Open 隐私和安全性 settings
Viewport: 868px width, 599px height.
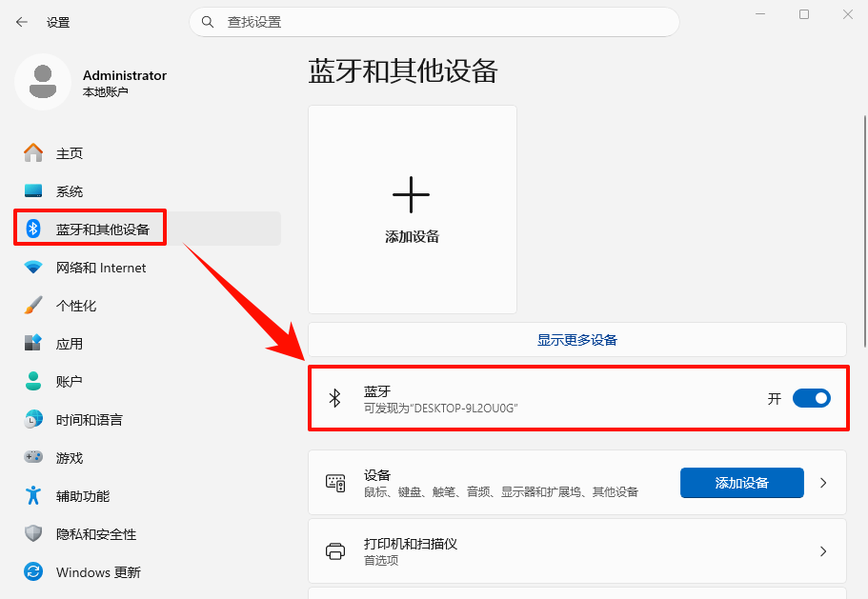pyautogui.click(x=148, y=533)
